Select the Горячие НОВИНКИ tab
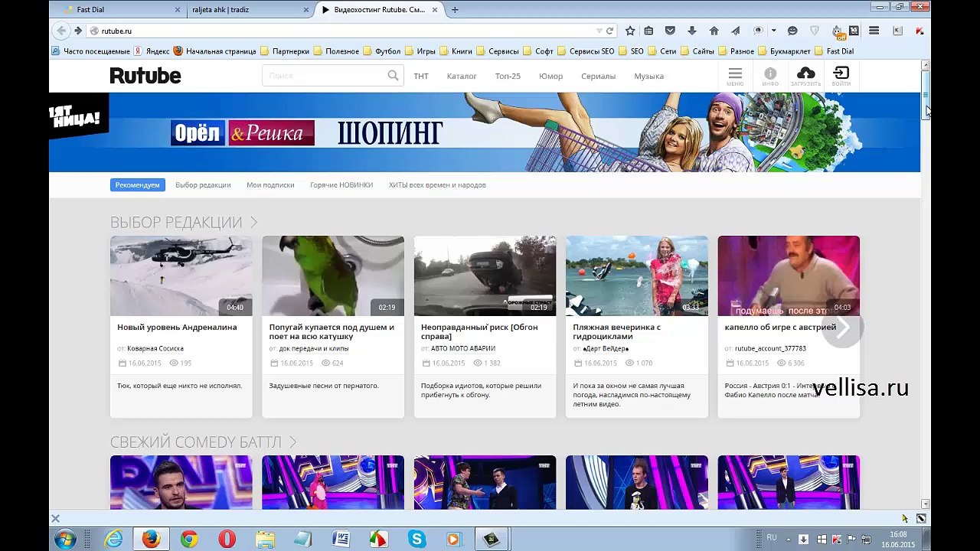 click(341, 185)
